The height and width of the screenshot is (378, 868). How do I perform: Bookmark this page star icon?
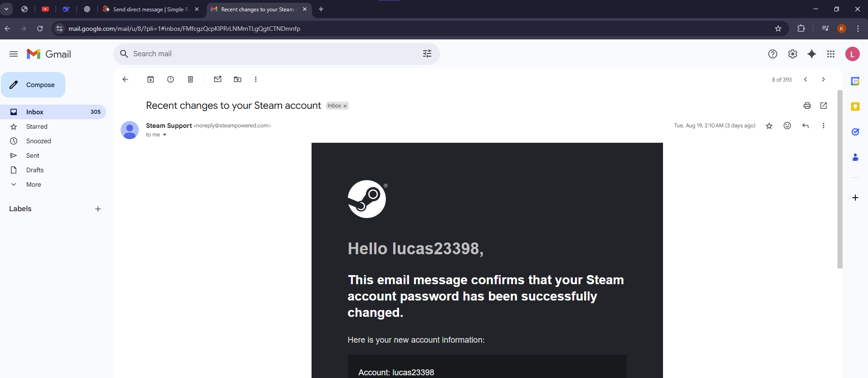778,29
